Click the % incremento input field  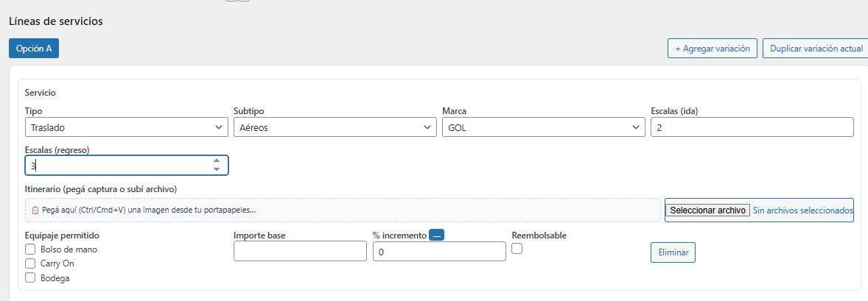[439, 252]
